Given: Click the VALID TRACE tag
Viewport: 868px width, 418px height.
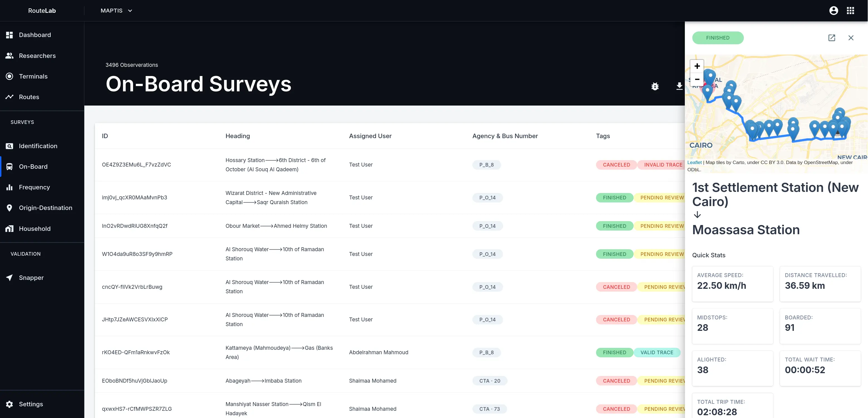Looking at the screenshot, I should point(656,352).
